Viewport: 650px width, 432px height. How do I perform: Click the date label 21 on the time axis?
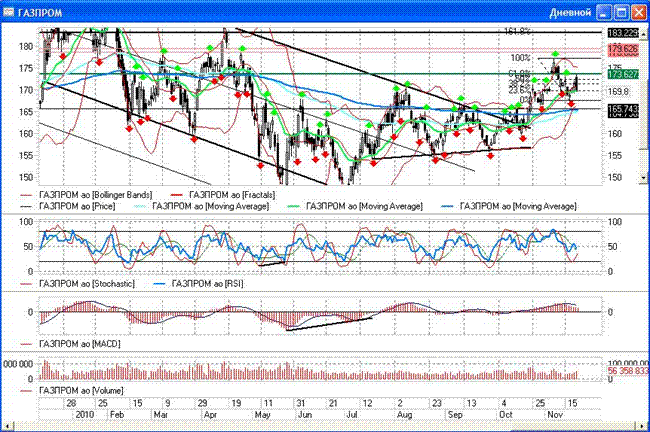tap(333, 403)
